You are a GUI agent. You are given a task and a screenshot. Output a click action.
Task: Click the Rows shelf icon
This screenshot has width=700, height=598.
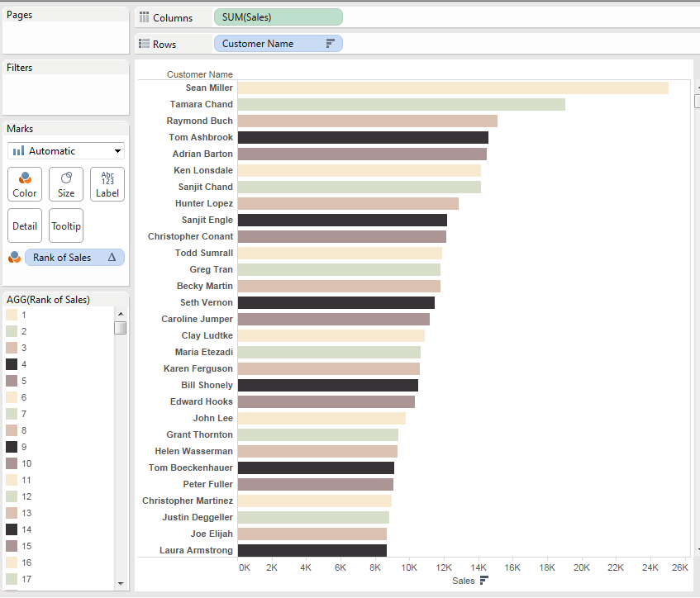pyautogui.click(x=145, y=44)
